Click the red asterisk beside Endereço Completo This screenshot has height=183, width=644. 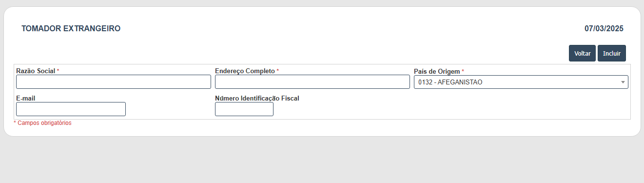[278, 70]
